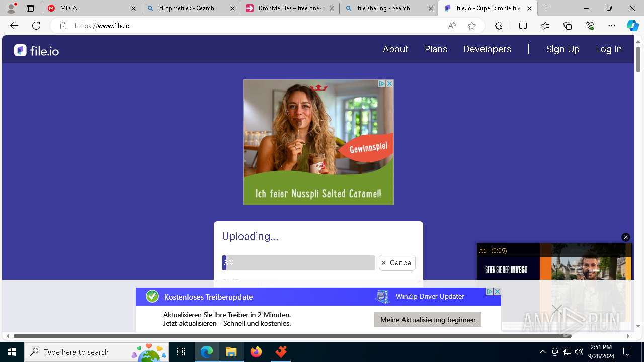Open Task View on the taskbar
Viewport: 644px width, 362px height.
click(181, 352)
